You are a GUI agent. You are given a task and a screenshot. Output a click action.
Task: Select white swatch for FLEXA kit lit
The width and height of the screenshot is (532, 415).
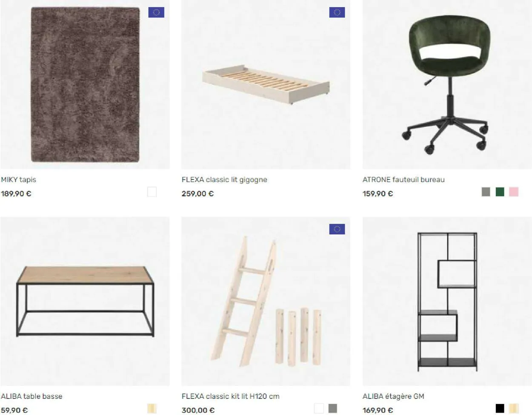click(319, 409)
